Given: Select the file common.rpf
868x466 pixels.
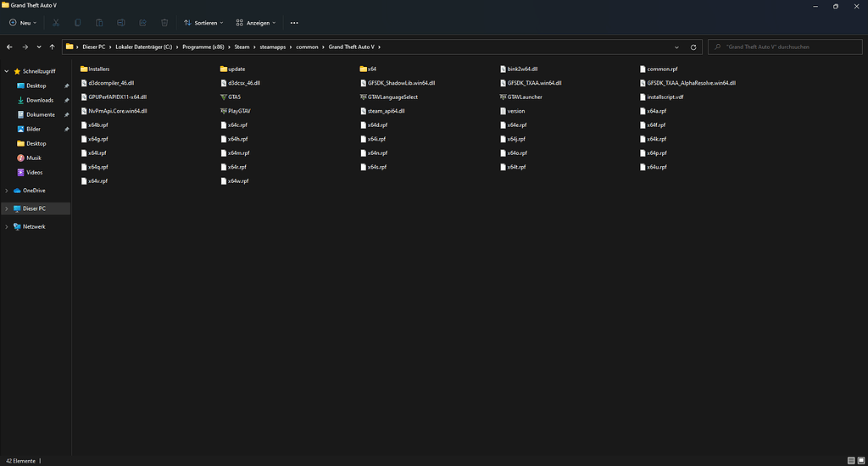Looking at the screenshot, I should click(x=659, y=69).
